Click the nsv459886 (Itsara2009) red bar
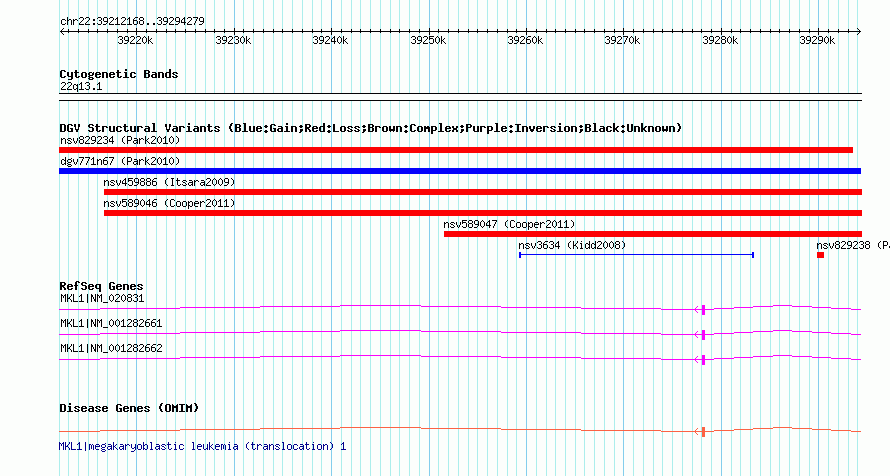Image resolution: width=890 pixels, height=476 pixels. coord(482,192)
